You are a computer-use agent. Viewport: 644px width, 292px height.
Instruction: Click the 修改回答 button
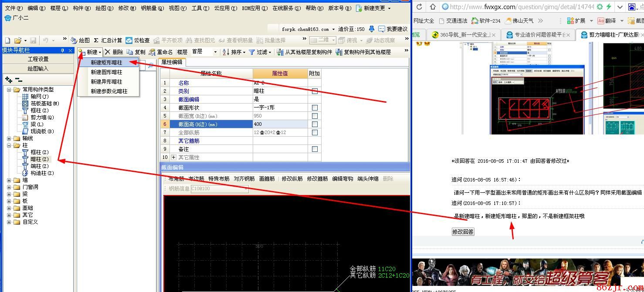pyautogui.click(x=463, y=232)
